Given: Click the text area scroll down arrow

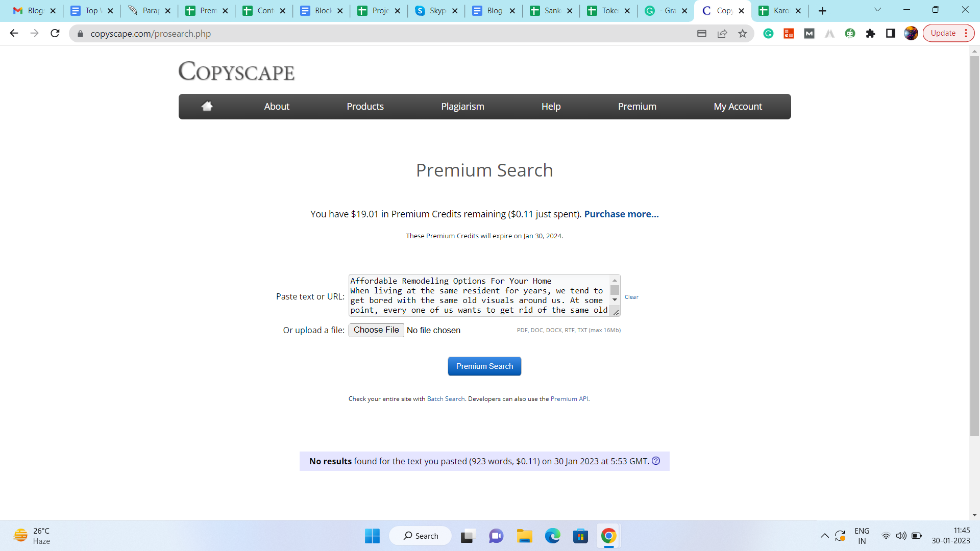Looking at the screenshot, I should point(615,300).
